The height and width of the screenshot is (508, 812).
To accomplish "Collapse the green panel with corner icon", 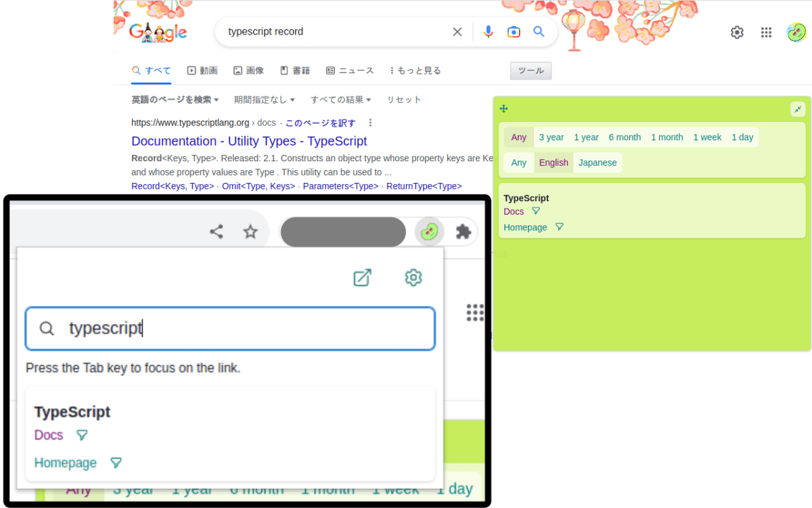I will (x=798, y=109).
